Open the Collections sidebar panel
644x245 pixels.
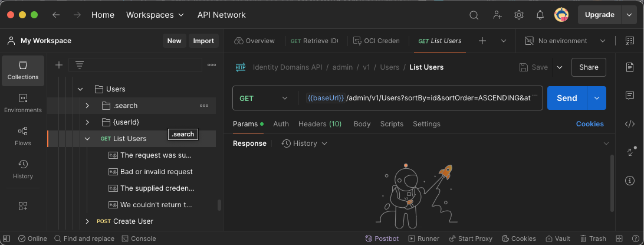click(23, 71)
